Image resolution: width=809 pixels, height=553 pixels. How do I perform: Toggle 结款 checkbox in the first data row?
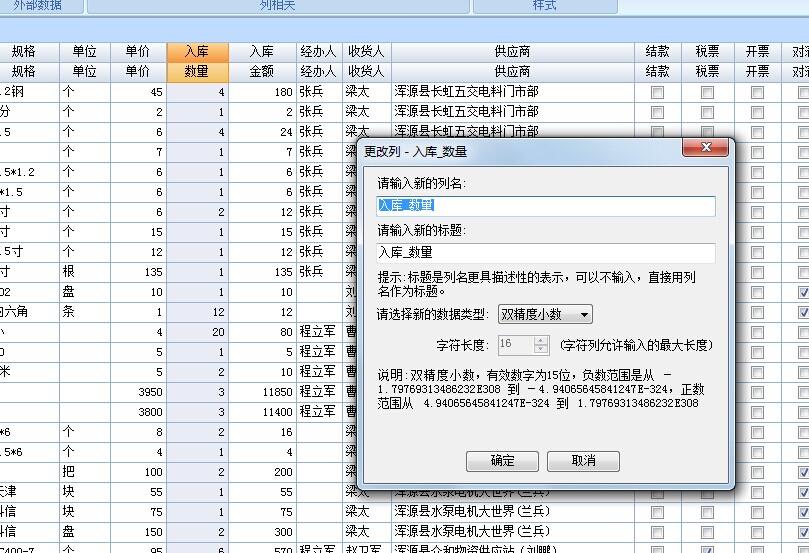coord(657,92)
